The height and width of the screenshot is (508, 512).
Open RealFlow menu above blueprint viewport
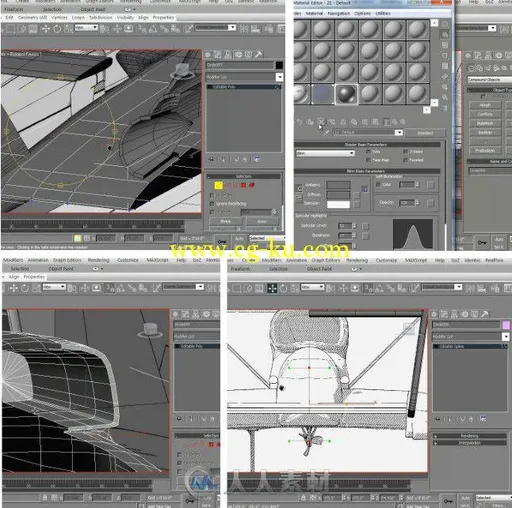click(494, 260)
